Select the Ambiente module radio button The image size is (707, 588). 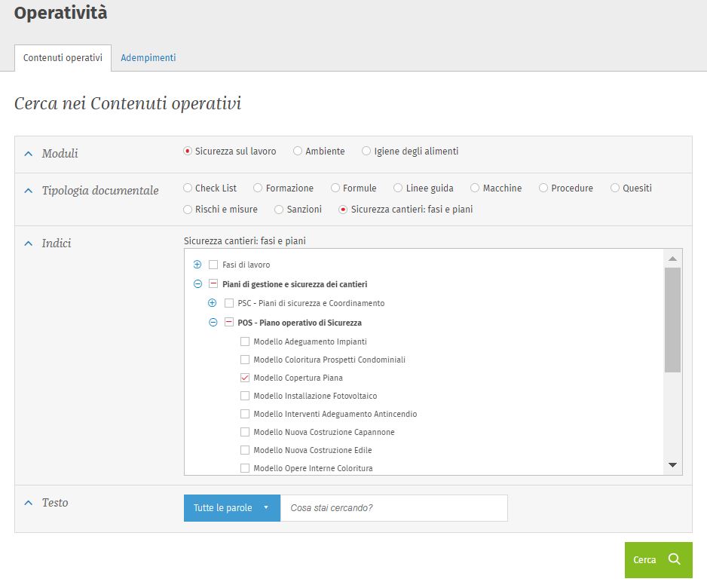pos(298,152)
